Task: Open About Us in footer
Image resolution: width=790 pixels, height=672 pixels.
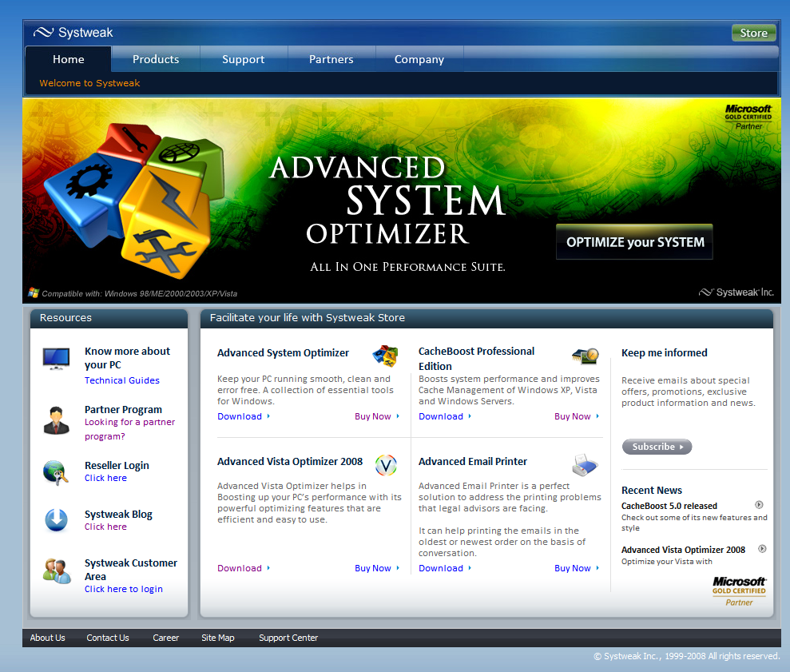Action: [47, 638]
